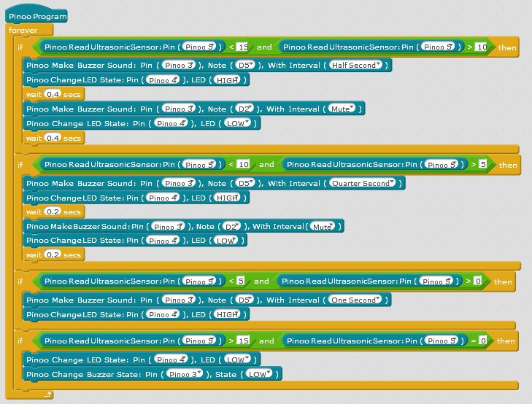Edit value 0 in the '= 0' condition
This screenshot has height=404, width=532.
pyautogui.click(x=483, y=341)
